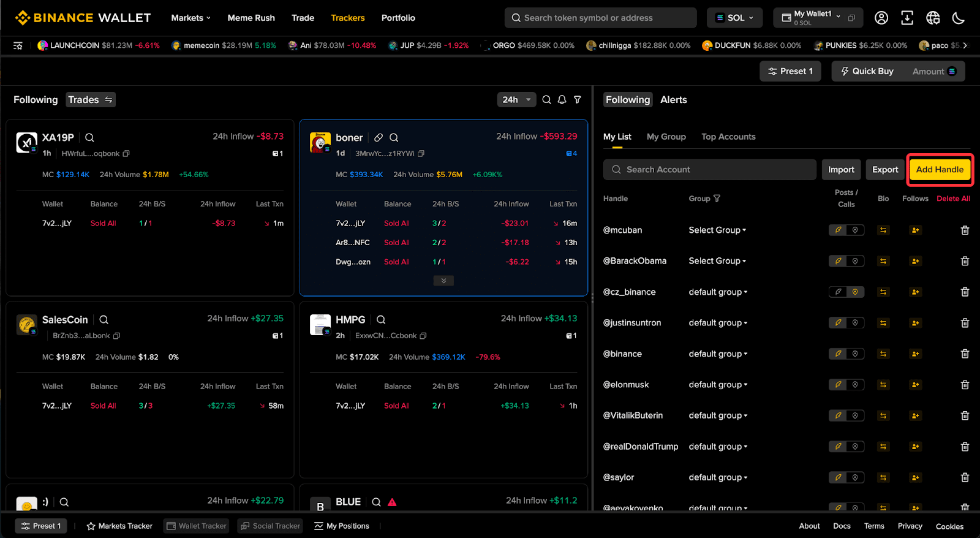Copy the HWrfuL...oqbonk address

coord(126,153)
